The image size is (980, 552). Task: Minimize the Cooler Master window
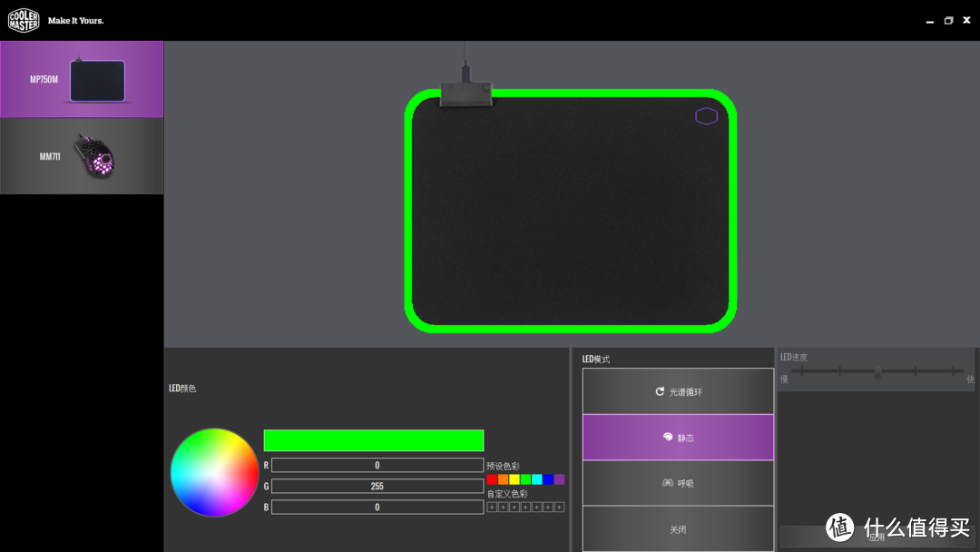[930, 21]
